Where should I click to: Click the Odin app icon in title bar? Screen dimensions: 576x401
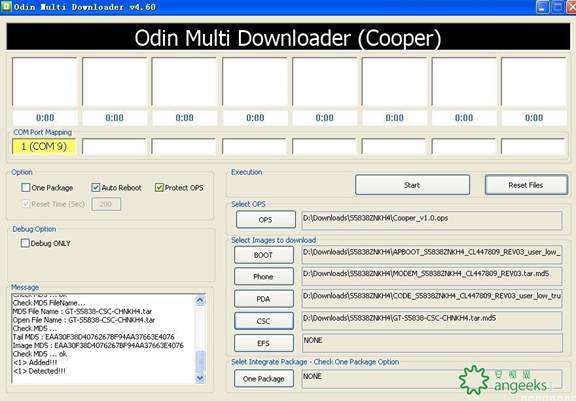[x=6, y=7]
